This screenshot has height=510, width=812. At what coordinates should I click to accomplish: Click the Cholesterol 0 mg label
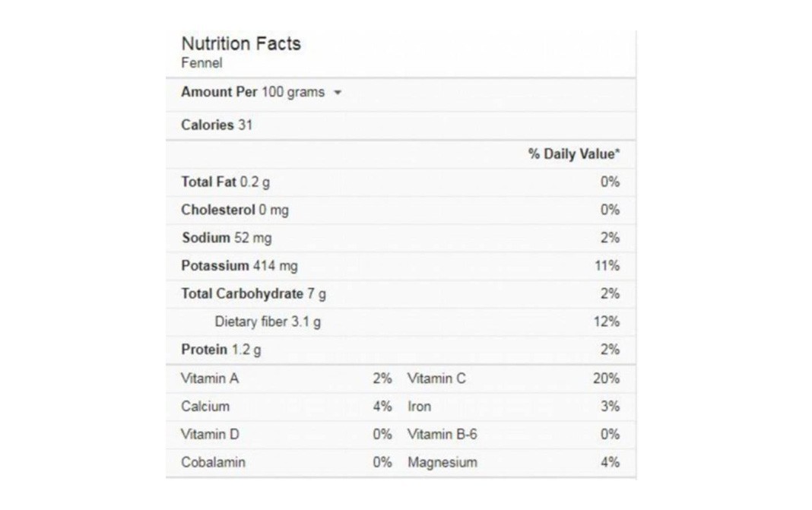pyautogui.click(x=235, y=211)
